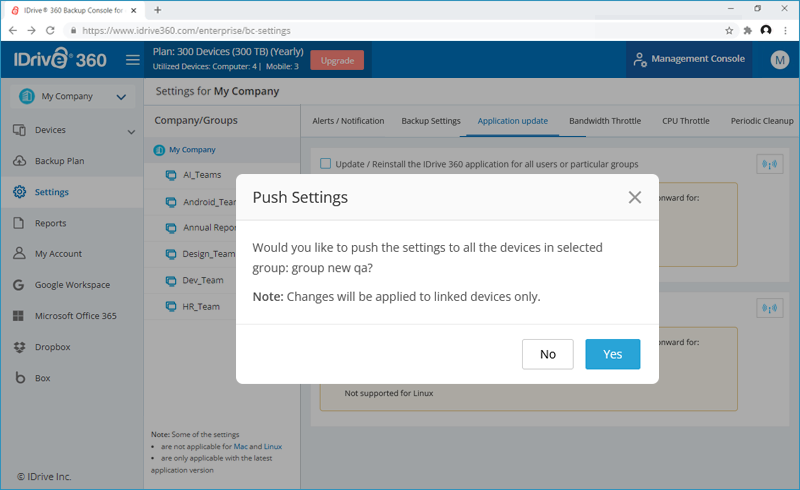The width and height of the screenshot is (800, 490).
Task: Close the Push Settings dialog
Action: 634,197
